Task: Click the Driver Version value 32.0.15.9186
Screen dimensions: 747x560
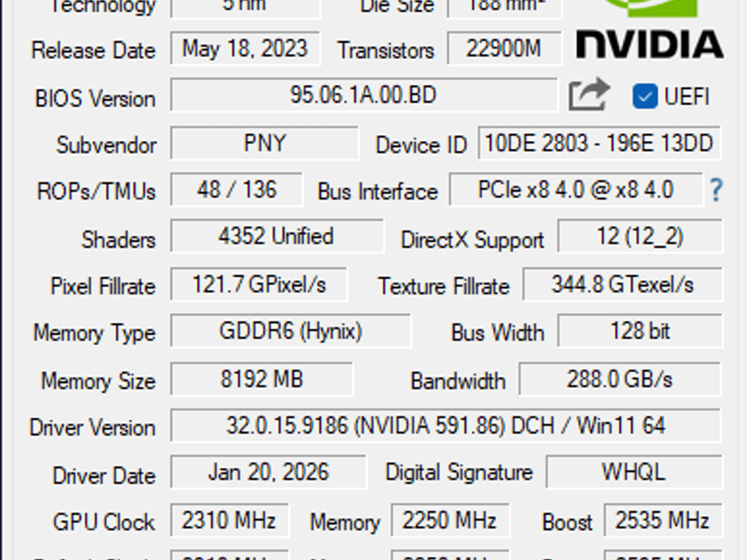Action: coord(446,425)
